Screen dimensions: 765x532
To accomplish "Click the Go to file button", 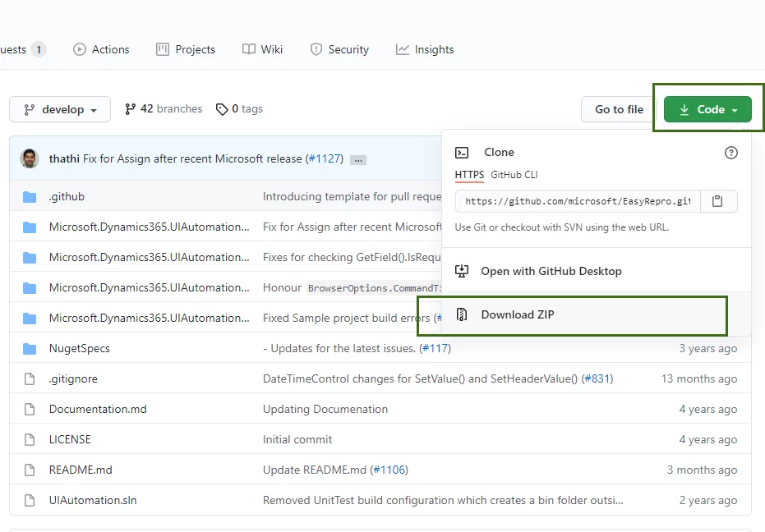I will pyautogui.click(x=619, y=109).
